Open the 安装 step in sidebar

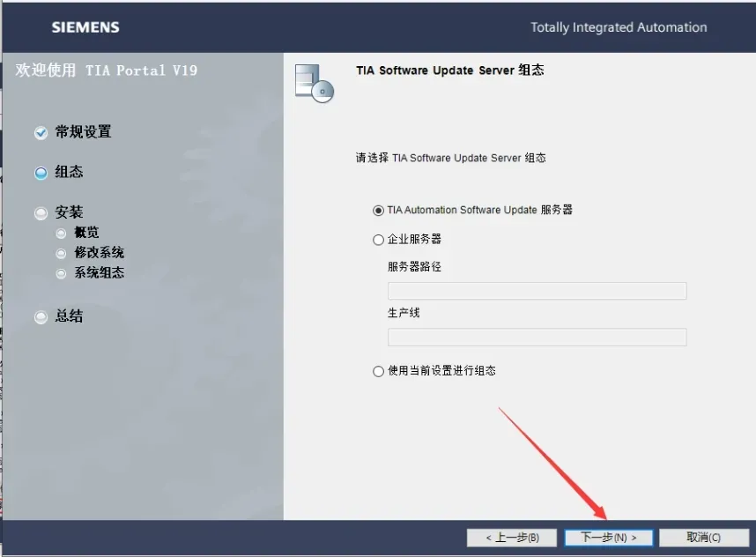[69, 212]
